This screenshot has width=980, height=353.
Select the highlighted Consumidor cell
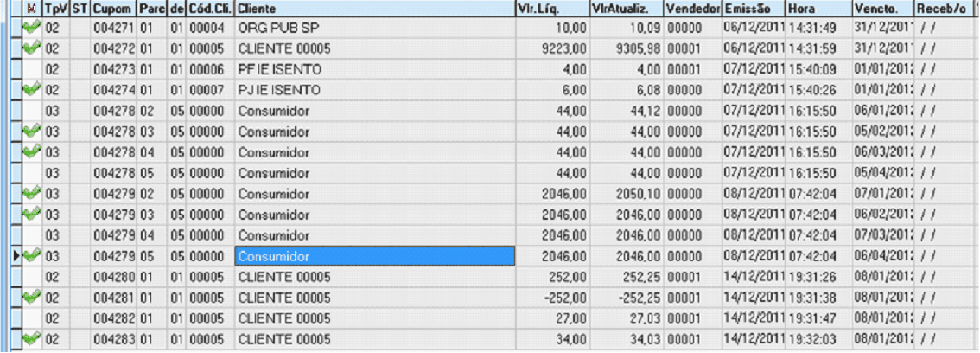point(374,256)
